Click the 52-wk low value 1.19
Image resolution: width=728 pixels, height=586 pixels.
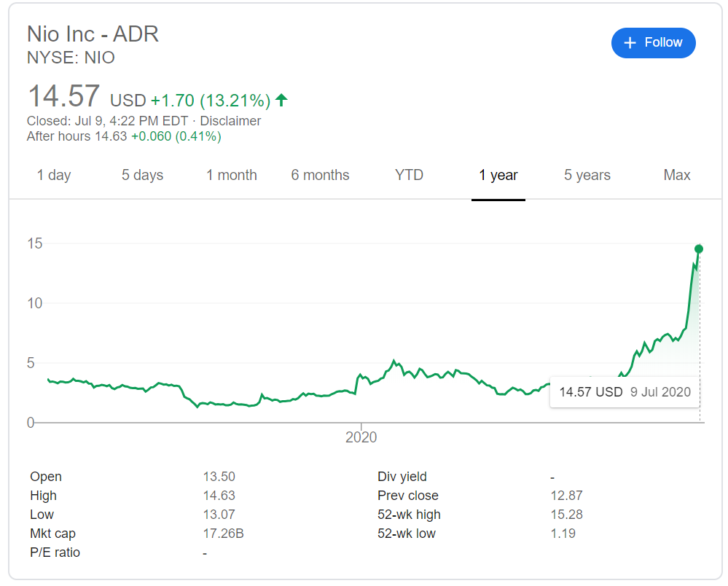coord(563,534)
